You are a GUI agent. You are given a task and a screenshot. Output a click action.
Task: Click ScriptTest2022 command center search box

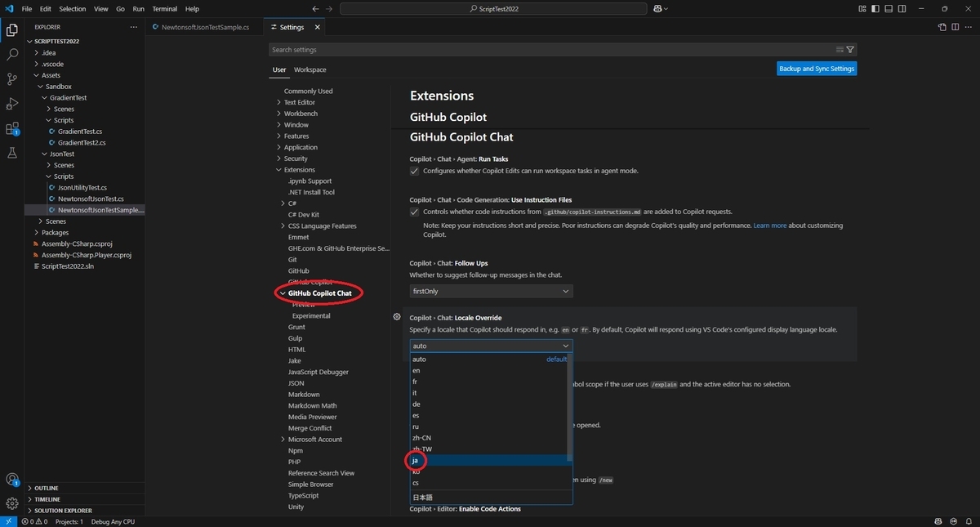pos(495,8)
